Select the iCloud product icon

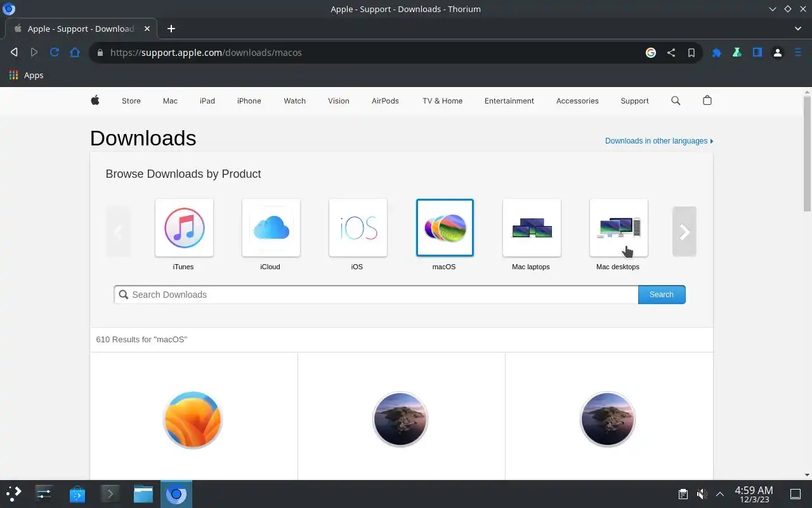271,227
